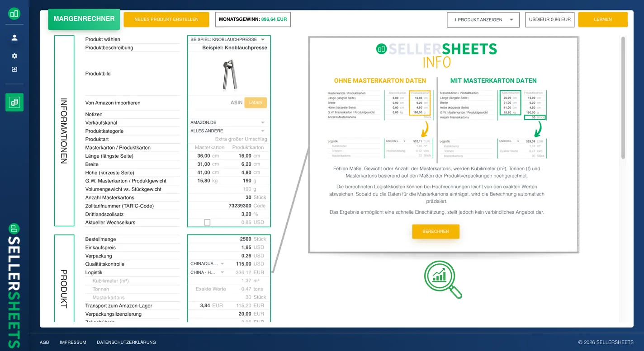
Task: Click the INFORMATIONEN section label
Action: [x=64, y=131]
